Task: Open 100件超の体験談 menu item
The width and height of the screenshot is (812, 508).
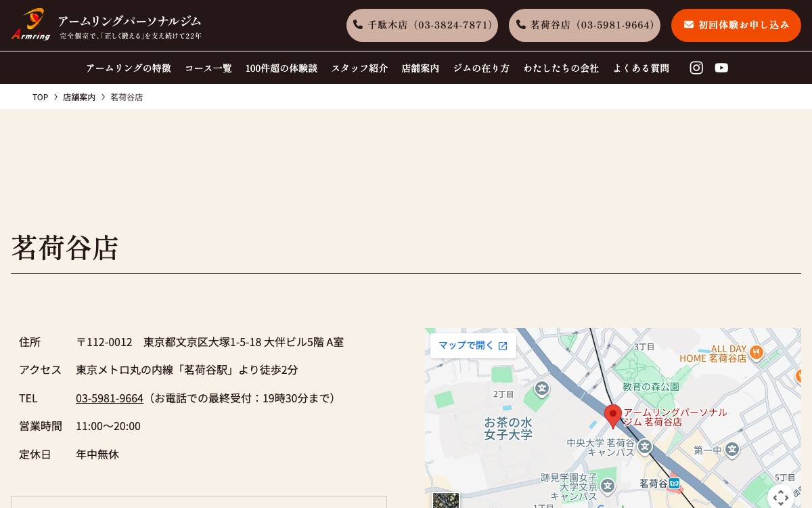Action: [281, 68]
